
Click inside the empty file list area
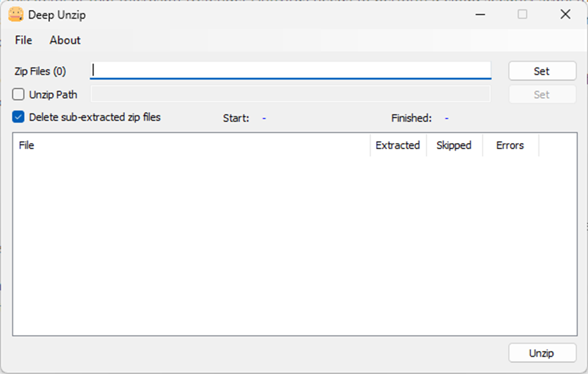295,248
